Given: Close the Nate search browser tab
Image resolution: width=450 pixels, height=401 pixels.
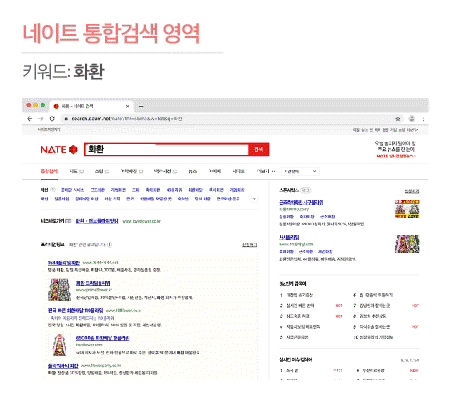Looking at the screenshot, I should (127, 106).
